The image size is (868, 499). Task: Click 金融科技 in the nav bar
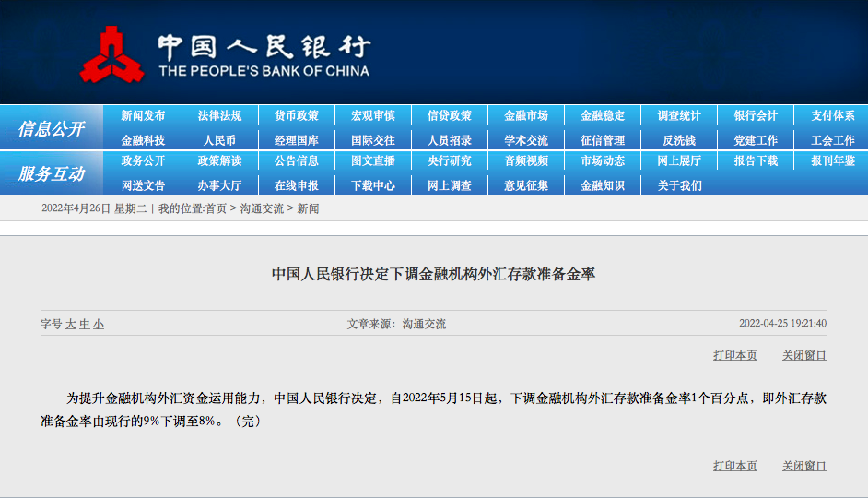tap(143, 141)
